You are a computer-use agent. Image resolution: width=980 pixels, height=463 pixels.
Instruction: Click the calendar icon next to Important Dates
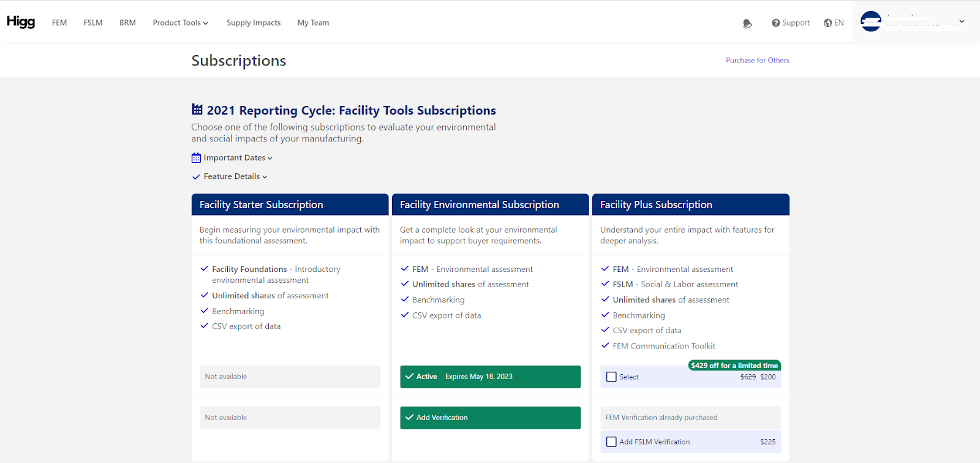point(196,158)
